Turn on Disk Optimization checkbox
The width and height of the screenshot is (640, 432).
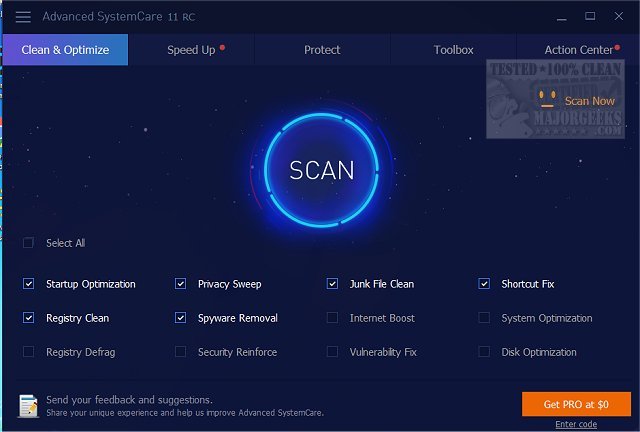[484, 352]
